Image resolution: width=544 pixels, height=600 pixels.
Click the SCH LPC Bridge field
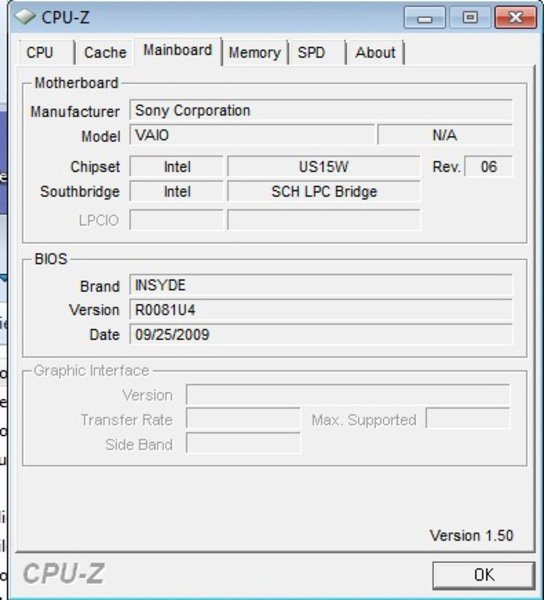tap(324, 191)
